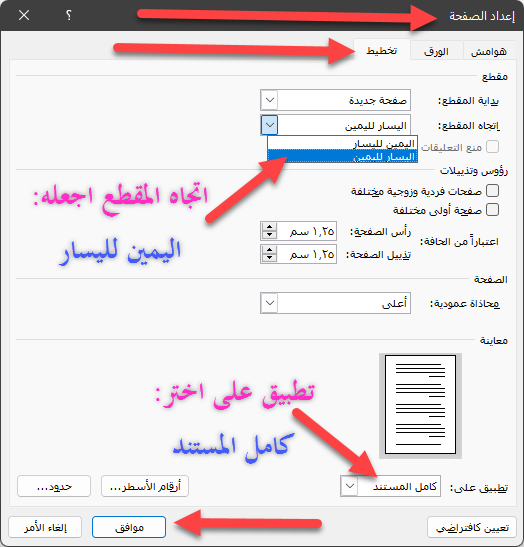Open the بداية المقطع dropdown arrow

pos(270,100)
